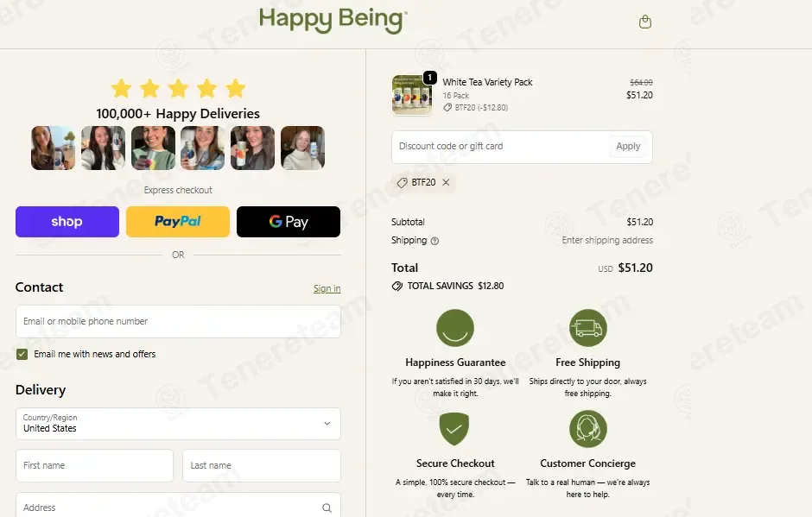This screenshot has width=812, height=517.
Task: Open the Sign in link
Action: coord(327,288)
